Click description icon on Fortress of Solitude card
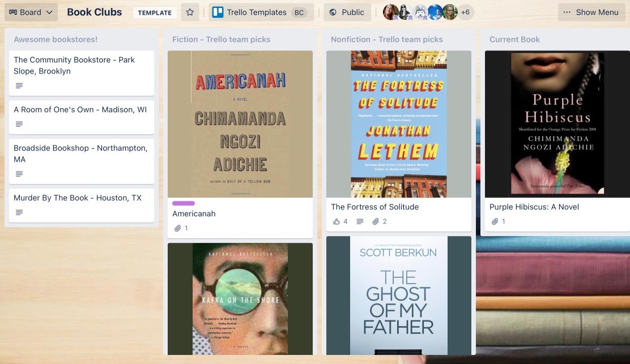The width and height of the screenshot is (630, 364). 360,221
